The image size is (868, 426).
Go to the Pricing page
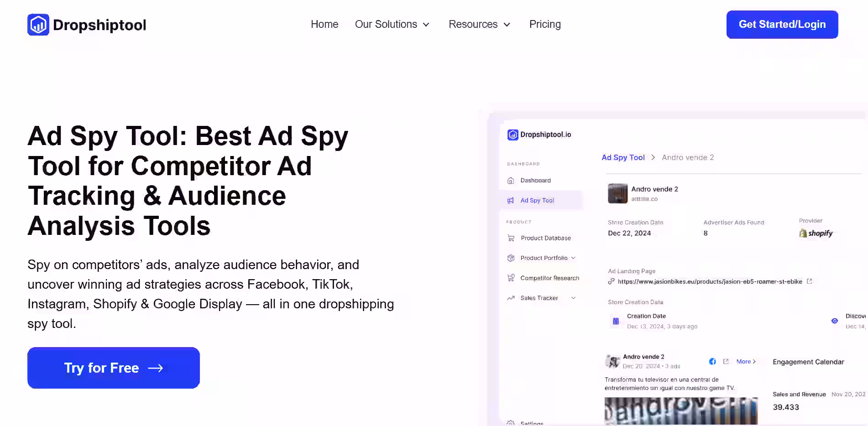click(545, 24)
